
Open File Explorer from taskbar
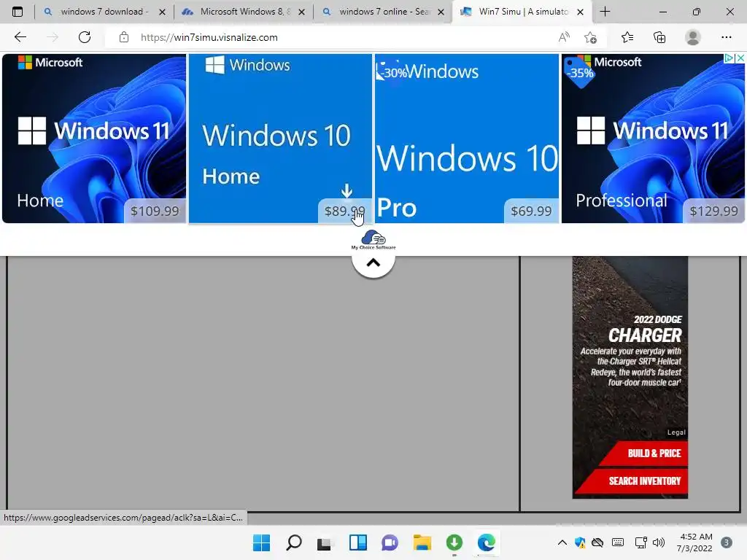(x=422, y=542)
